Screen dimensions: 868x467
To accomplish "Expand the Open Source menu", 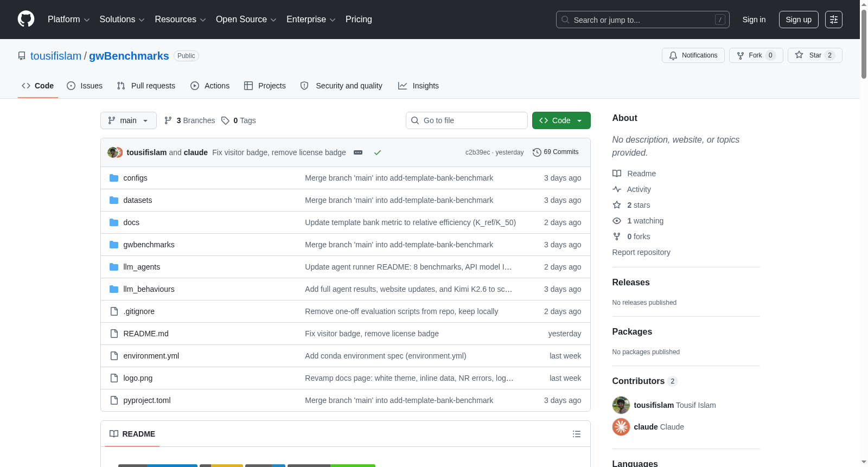I will (246, 20).
